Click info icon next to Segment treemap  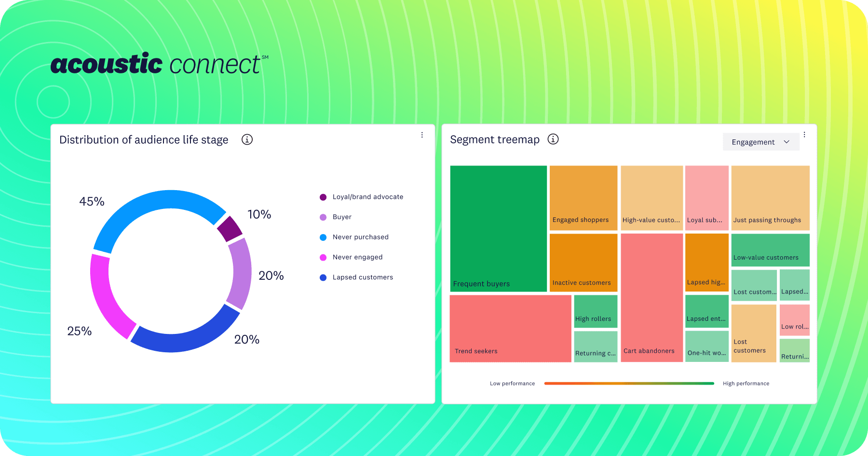pyautogui.click(x=553, y=139)
